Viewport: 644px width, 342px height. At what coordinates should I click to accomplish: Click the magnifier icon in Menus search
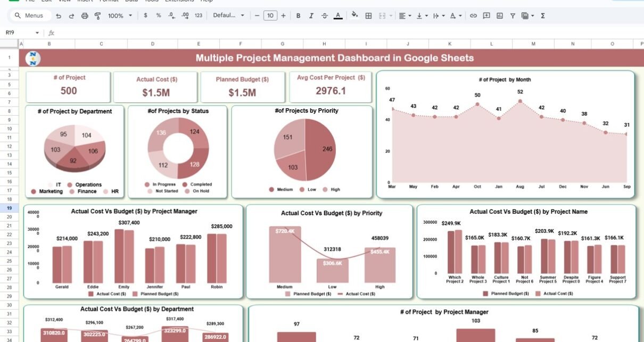[x=18, y=16]
